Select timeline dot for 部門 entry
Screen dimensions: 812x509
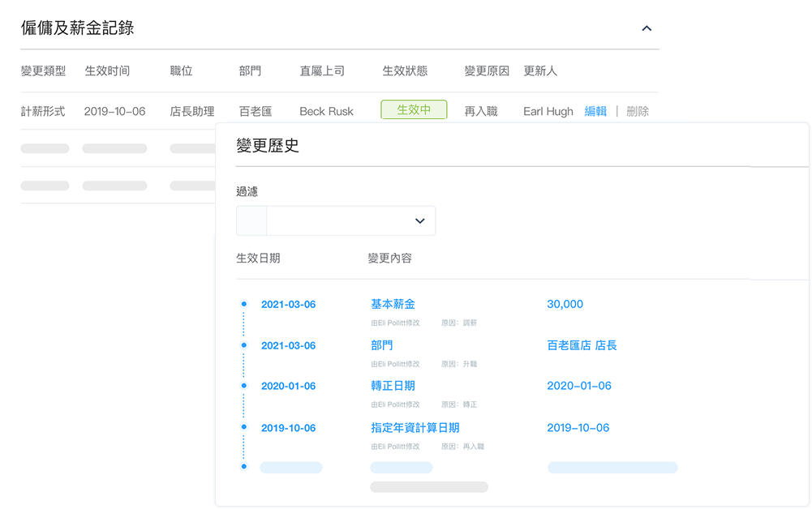pyautogui.click(x=244, y=345)
